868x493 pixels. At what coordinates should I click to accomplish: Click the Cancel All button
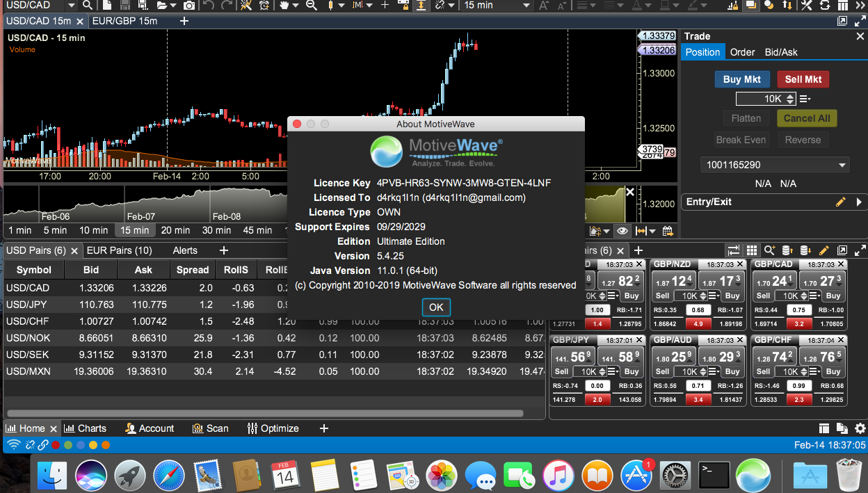807,118
